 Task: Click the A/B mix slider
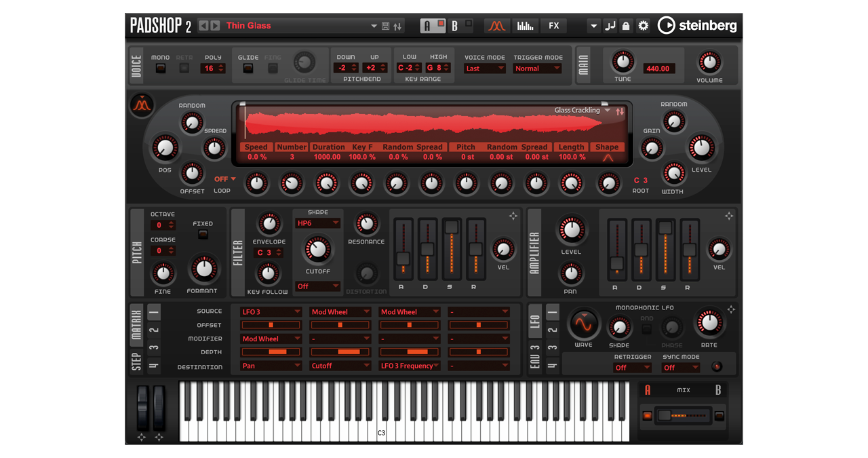pos(684,415)
